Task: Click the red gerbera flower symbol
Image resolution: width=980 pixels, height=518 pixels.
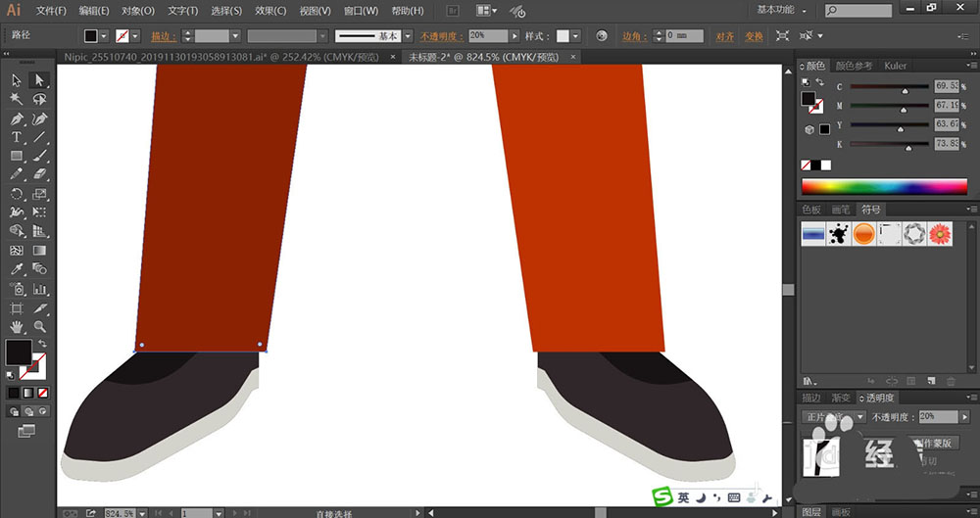Action: 939,234
